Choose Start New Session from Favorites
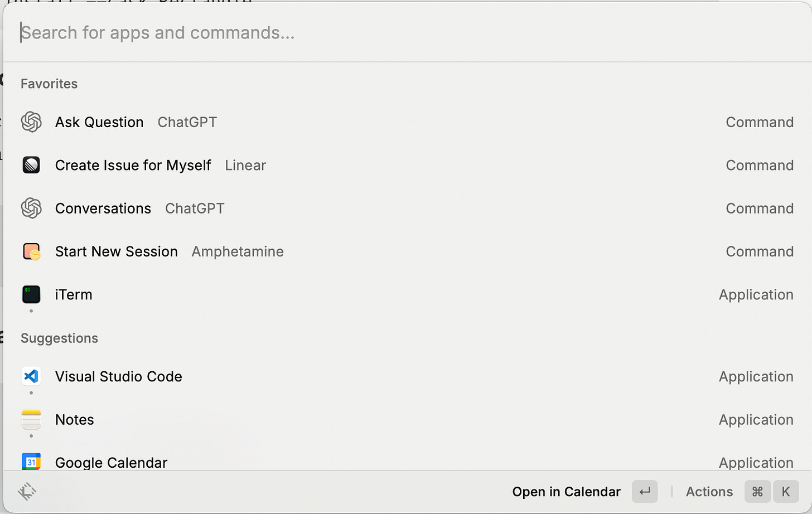 407,251
